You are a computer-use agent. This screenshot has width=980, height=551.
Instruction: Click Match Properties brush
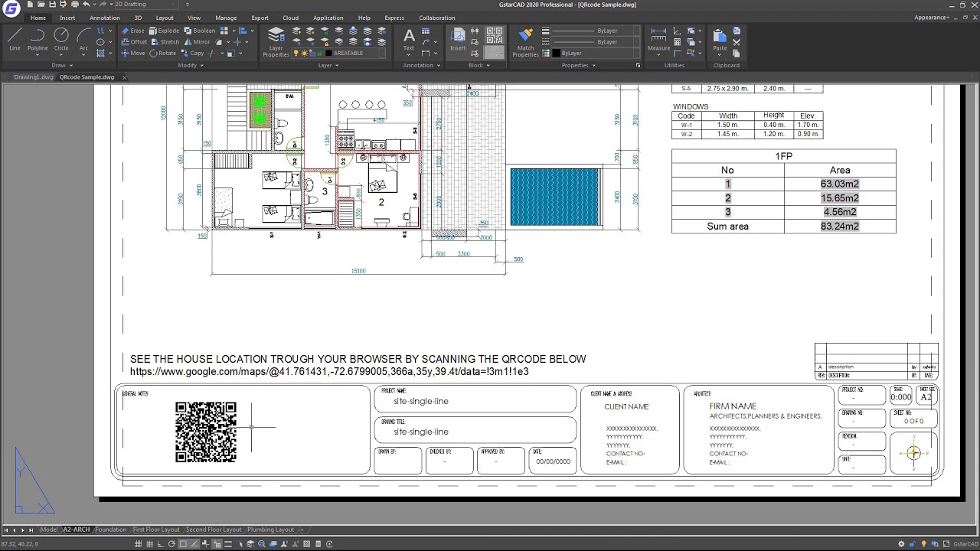(x=525, y=42)
